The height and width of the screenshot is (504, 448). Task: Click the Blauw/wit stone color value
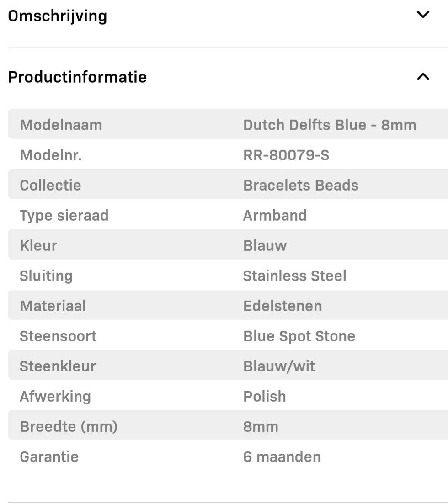tap(279, 366)
